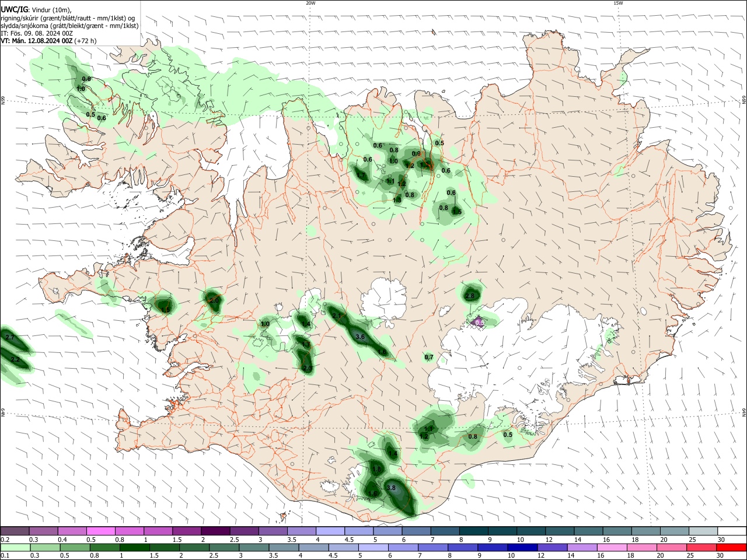Click the 0.2 label in the upper legend row
Image resolution: width=747 pixels, height=560 pixels.
pyautogui.click(x=5, y=540)
